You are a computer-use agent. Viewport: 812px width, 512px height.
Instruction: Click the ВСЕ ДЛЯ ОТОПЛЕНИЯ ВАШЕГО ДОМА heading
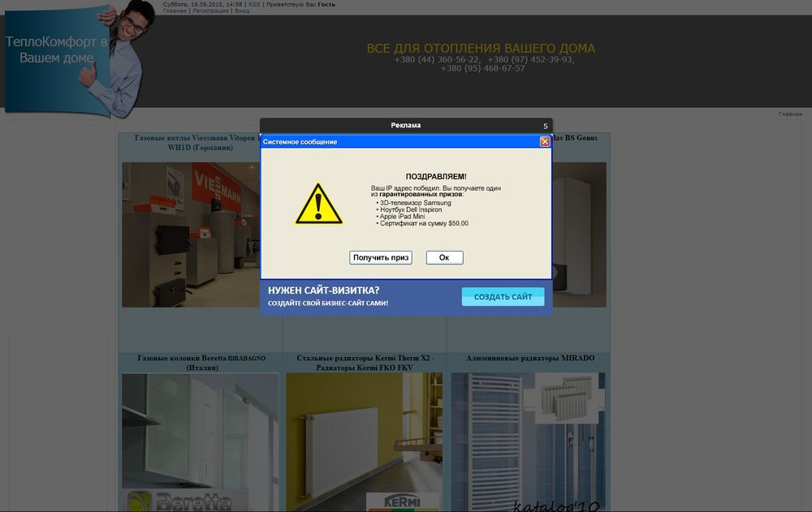[x=481, y=48]
